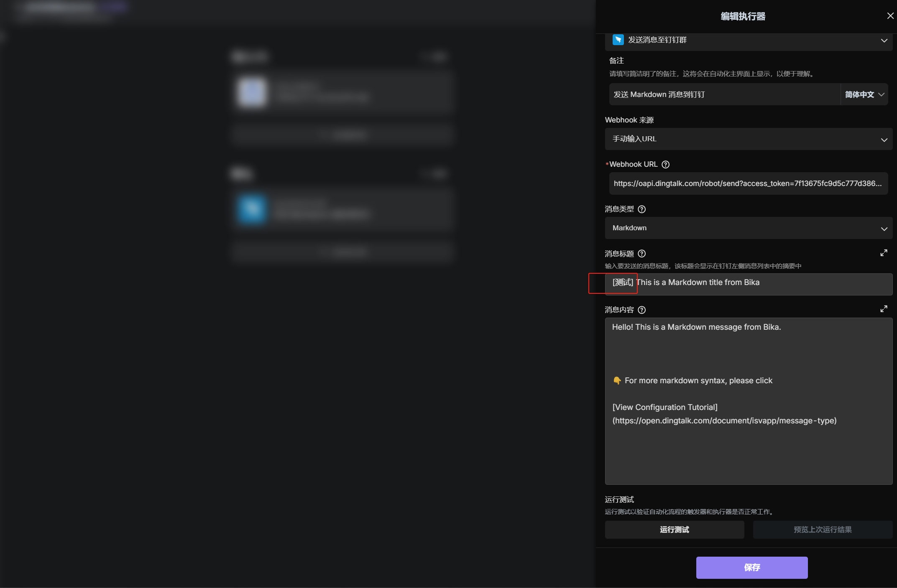897x588 pixels.
Task: Open the Markdown 消息类型 dropdown
Action: coord(749,228)
